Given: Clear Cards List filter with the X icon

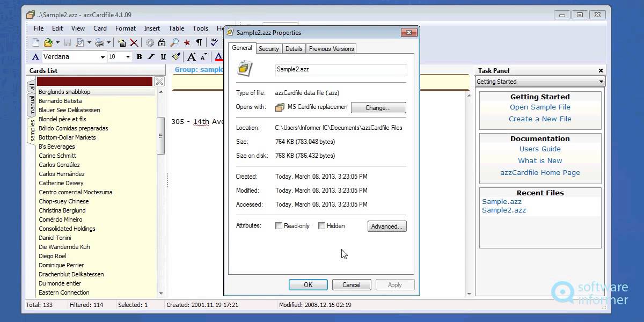Looking at the screenshot, I should pyautogui.click(x=159, y=82).
